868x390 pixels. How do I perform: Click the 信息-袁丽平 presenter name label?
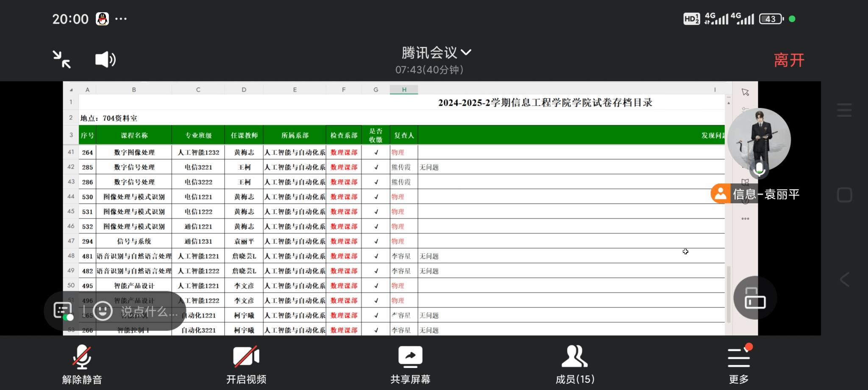(765, 194)
